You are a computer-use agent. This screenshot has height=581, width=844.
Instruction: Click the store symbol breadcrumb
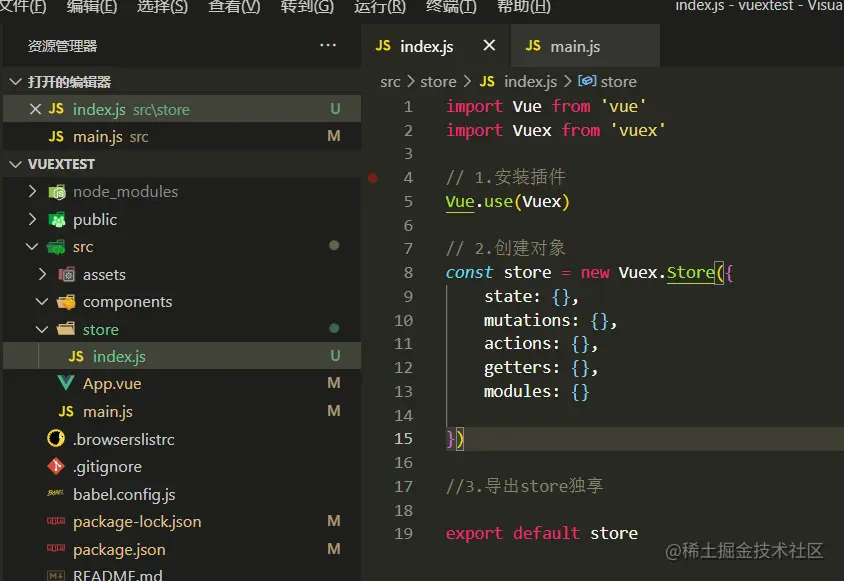click(618, 82)
